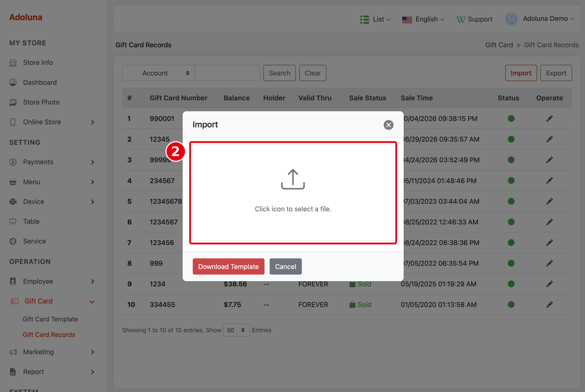Sort by Gift Card Number column header

178,98
